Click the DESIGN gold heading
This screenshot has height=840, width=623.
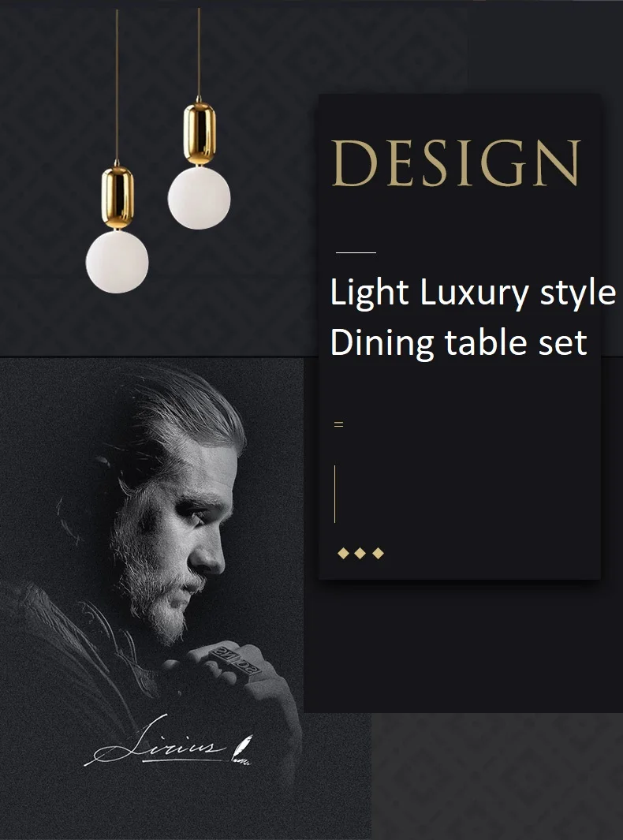(x=456, y=162)
